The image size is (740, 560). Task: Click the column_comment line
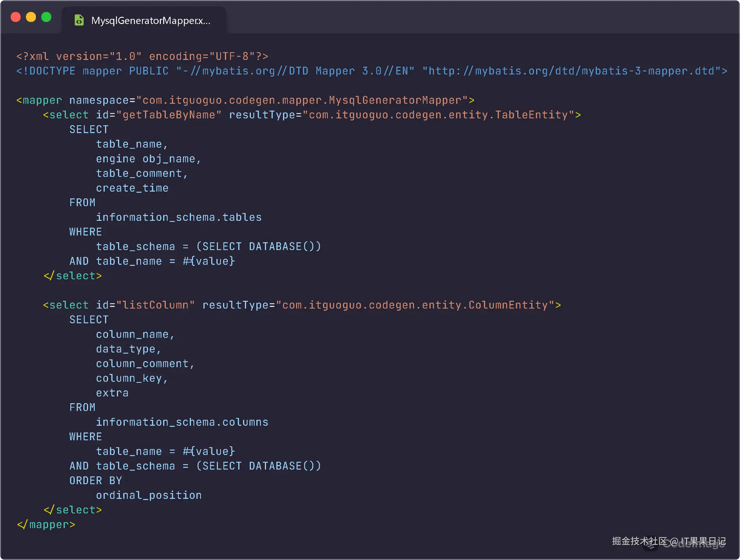click(145, 364)
